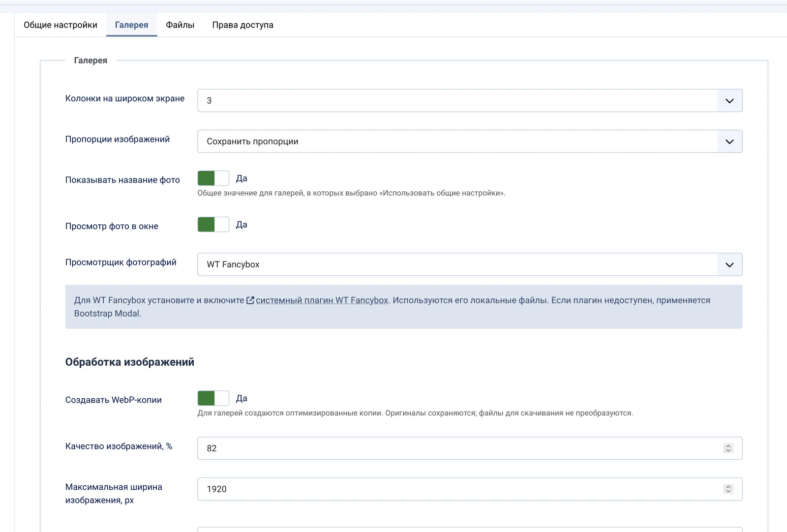Switch to the "Общие настройки" tab

61,25
